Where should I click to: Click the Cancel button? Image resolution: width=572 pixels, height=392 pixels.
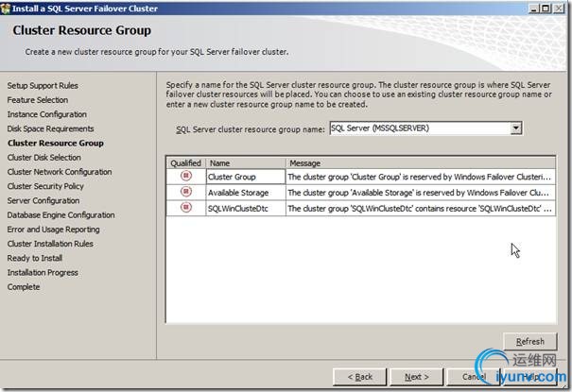click(474, 377)
